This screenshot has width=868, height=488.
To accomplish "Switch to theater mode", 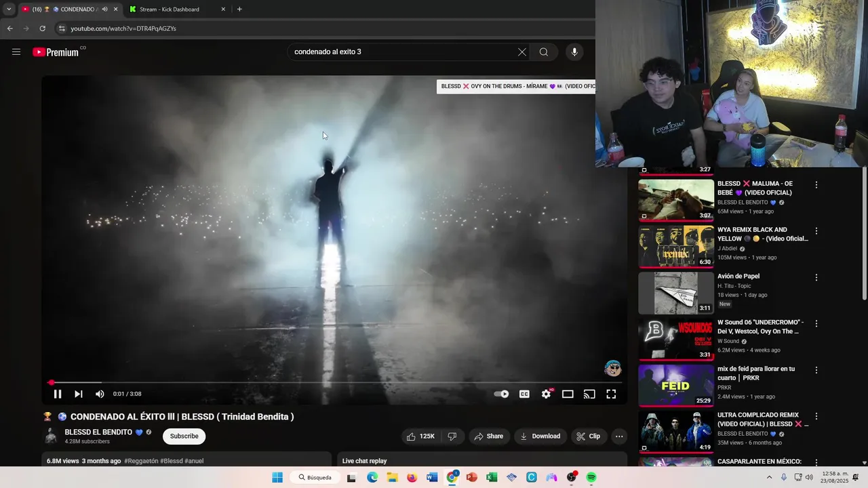I will pos(568,394).
